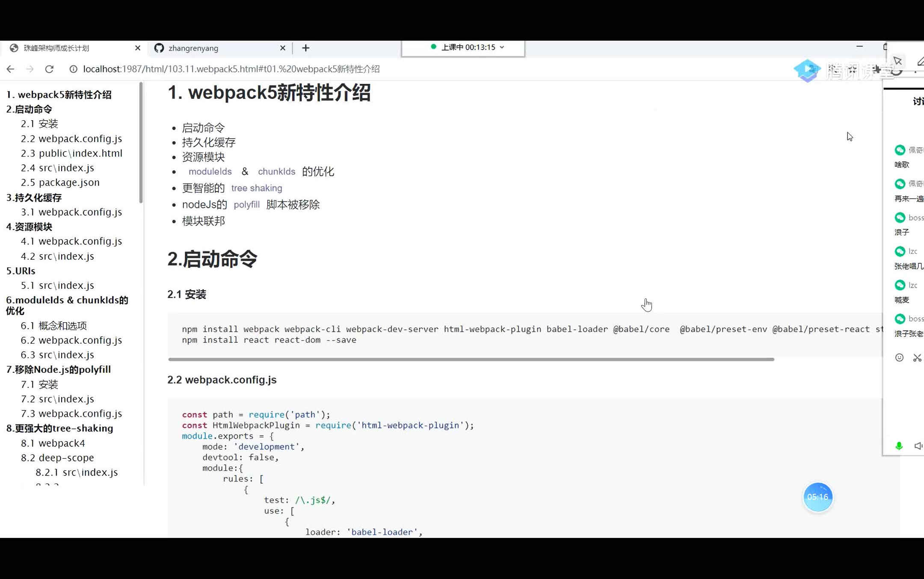Click the chat message 浪子
Screen dimensions: 924x579
(902, 232)
